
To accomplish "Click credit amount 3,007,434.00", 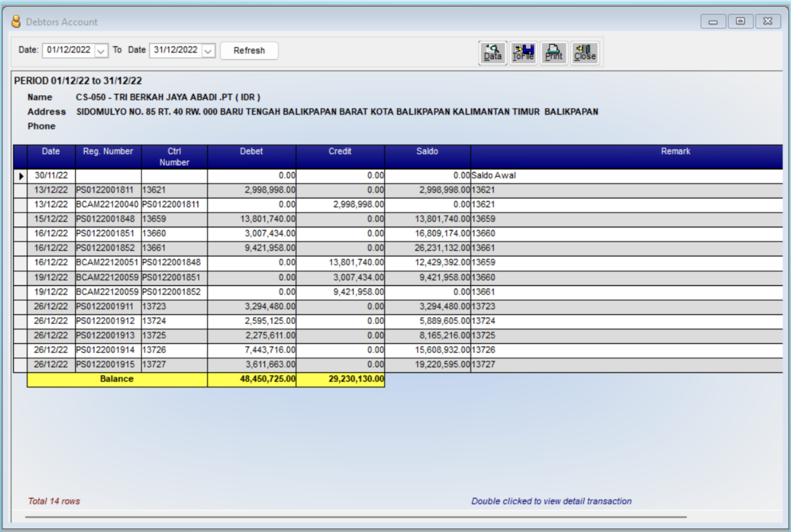I will [340, 277].
